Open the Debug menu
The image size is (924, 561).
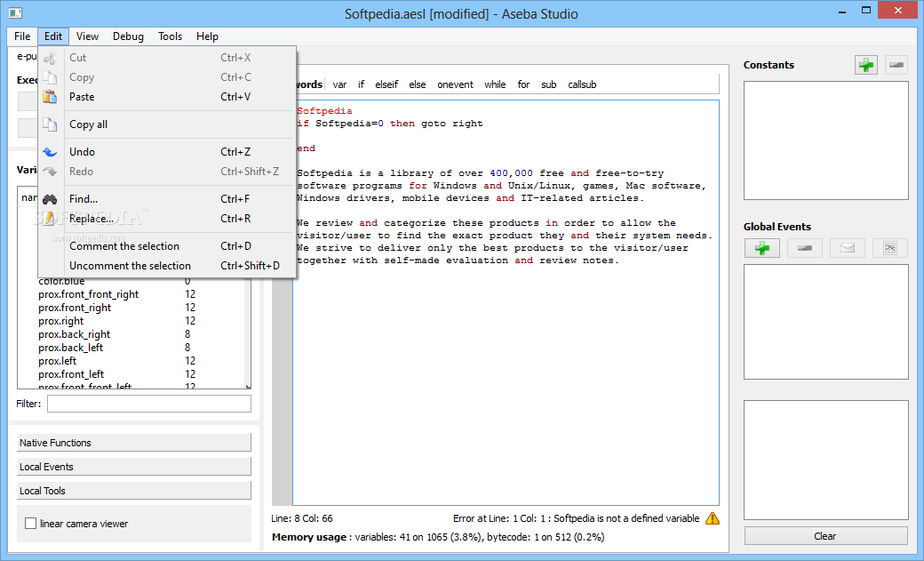pos(128,36)
